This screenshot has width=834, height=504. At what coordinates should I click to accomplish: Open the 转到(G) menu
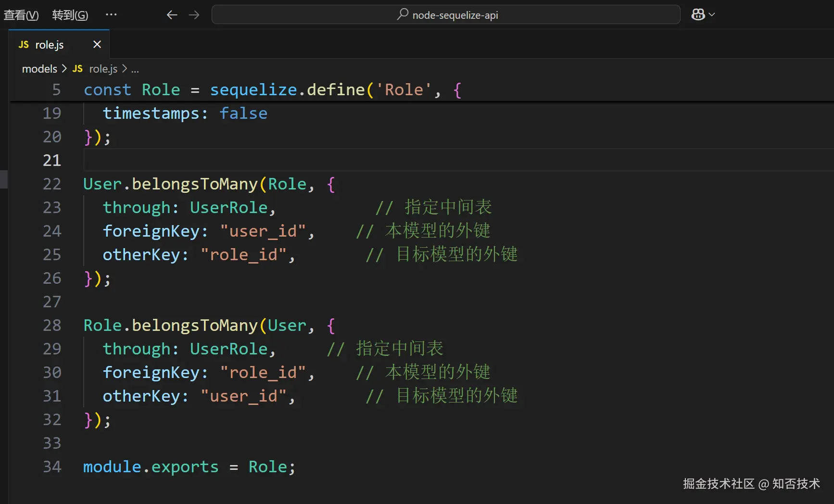coord(70,15)
